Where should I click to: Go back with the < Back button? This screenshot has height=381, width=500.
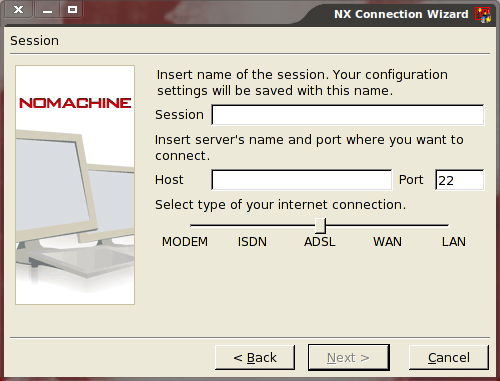(x=255, y=358)
